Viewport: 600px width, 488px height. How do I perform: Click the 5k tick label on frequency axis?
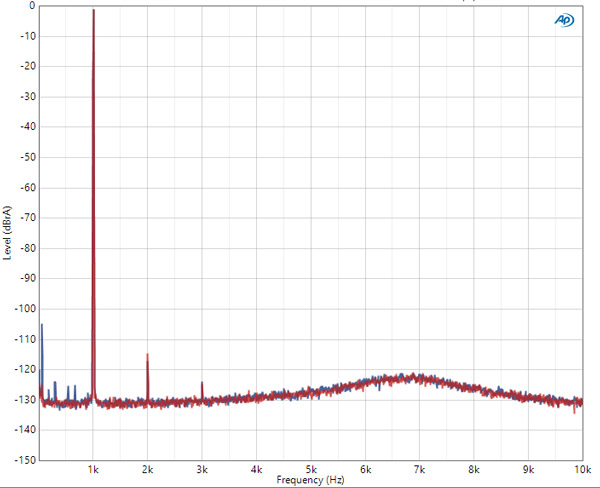pos(311,469)
